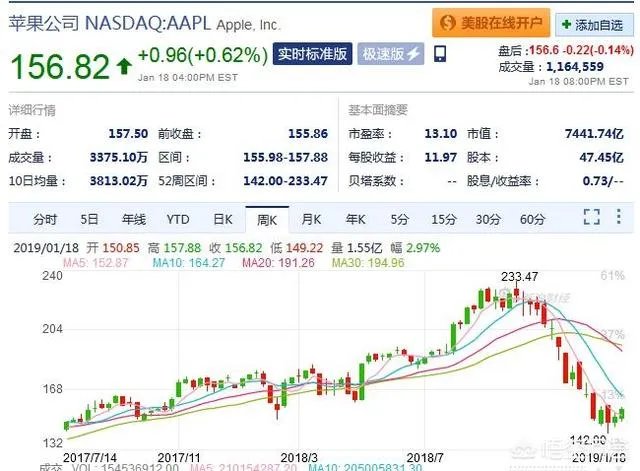Click earnings per share 11.97
Screen dimensions: 640x471
440,157
